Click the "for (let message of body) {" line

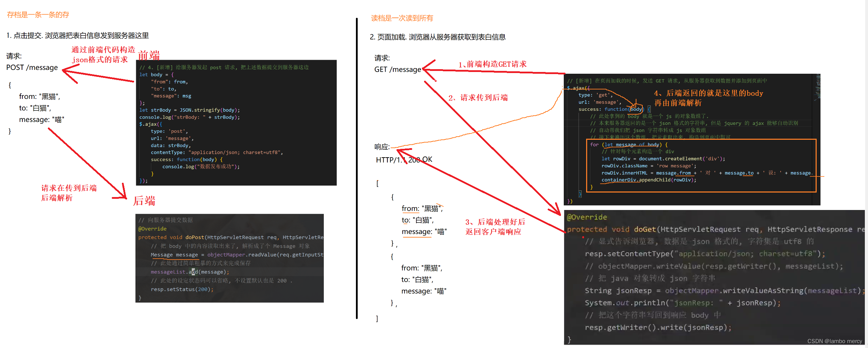(629, 145)
